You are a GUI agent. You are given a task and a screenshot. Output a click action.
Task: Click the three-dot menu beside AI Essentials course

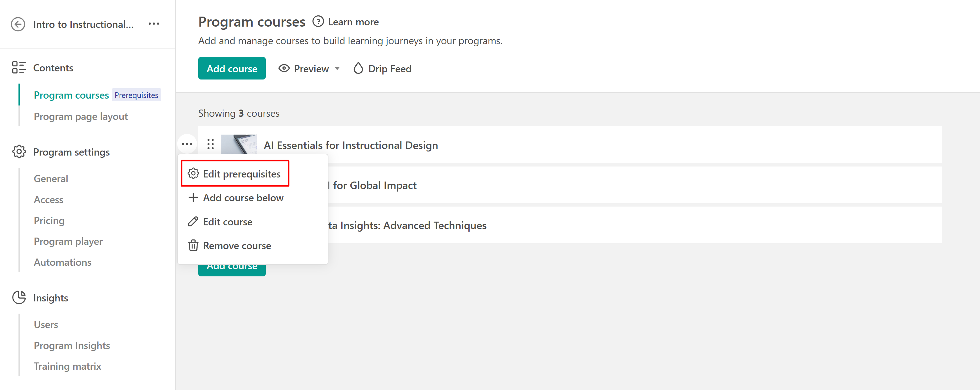coord(187,144)
